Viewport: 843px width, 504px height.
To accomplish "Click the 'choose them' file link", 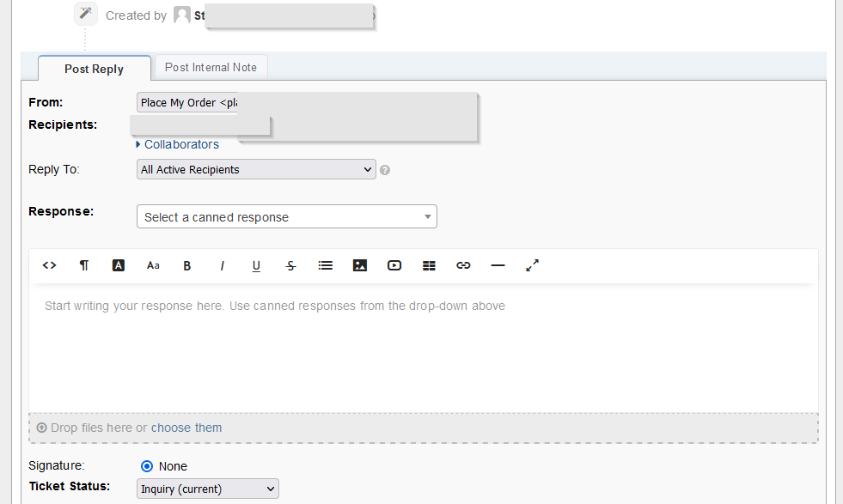I will coord(186,428).
